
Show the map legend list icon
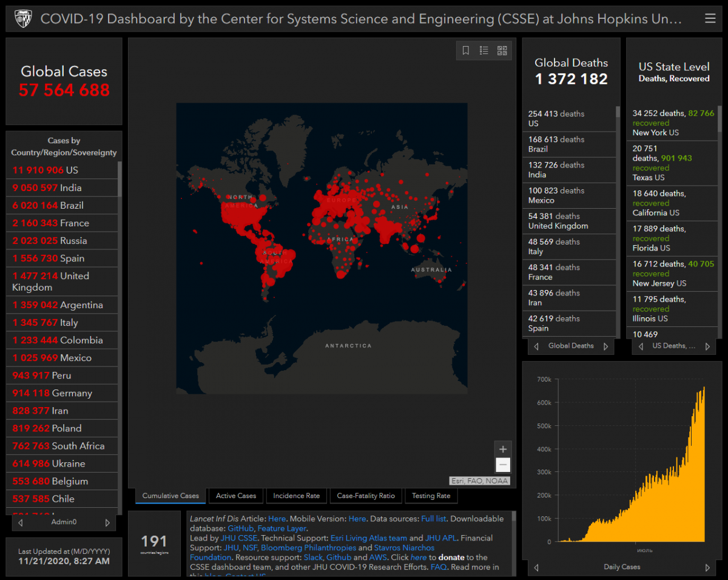(x=484, y=50)
